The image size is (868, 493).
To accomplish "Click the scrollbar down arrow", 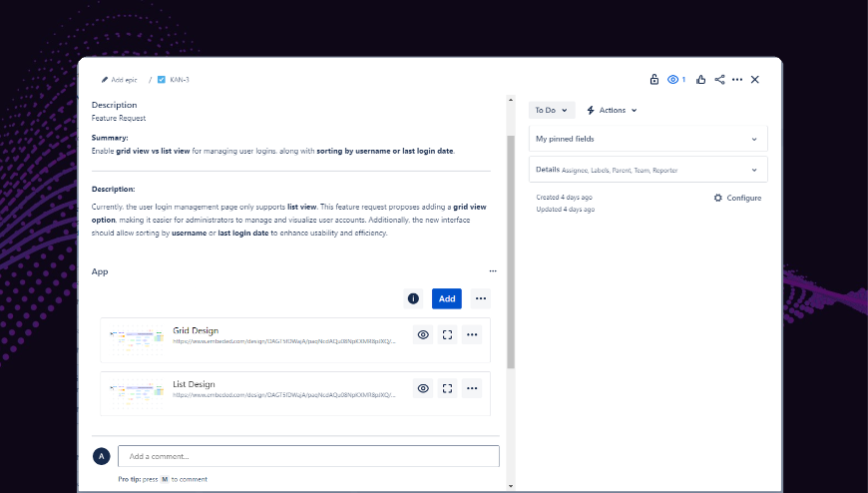I will (x=511, y=486).
